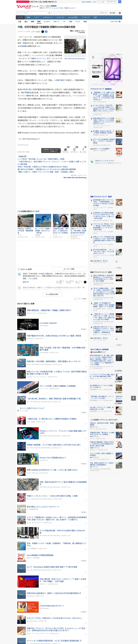
Task: Share the article on Facebook
Action: click(x=46, y=32)
